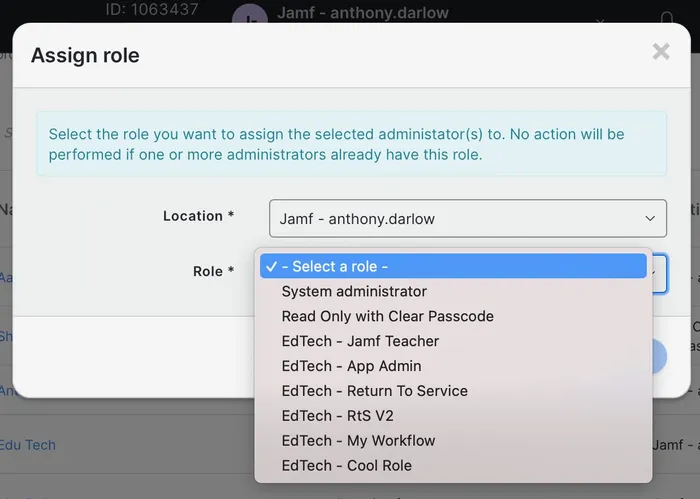Select Read Only with Clear Passcode role
This screenshot has height=499, width=700.
(x=453, y=316)
